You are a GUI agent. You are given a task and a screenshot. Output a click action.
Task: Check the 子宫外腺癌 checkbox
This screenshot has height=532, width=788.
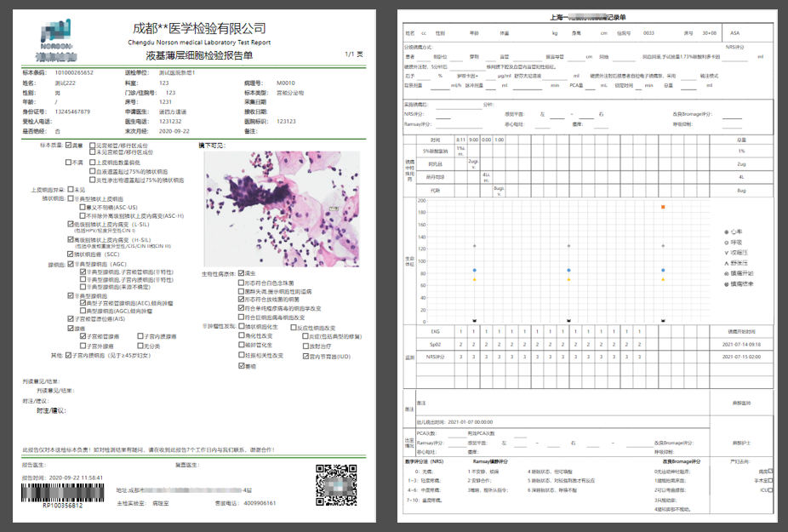coord(83,346)
